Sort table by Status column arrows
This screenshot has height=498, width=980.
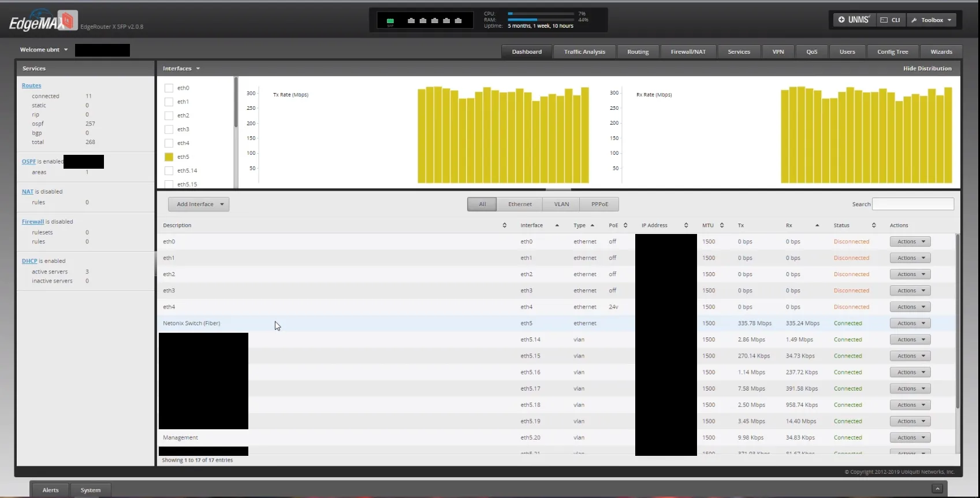pyautogui.click(x=873, y=225)
